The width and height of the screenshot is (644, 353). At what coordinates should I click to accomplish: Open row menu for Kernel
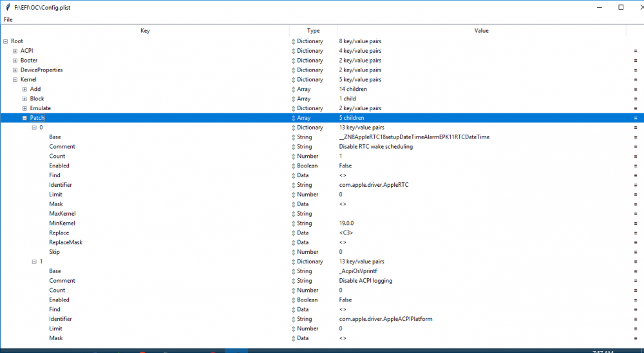[636, 80]
